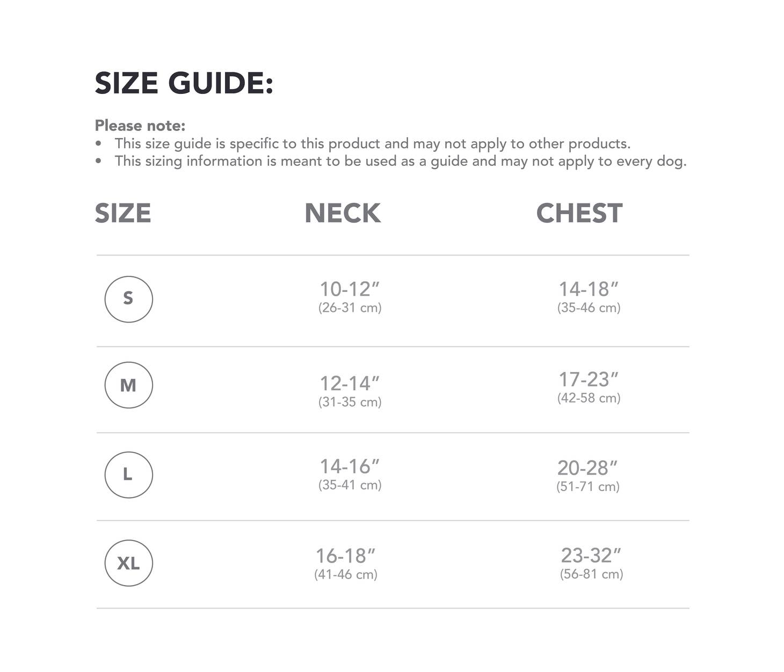The height and width of the screenshot is (672, 784).
Task: Choose the L size circle badge
Action: coord(128,474)
